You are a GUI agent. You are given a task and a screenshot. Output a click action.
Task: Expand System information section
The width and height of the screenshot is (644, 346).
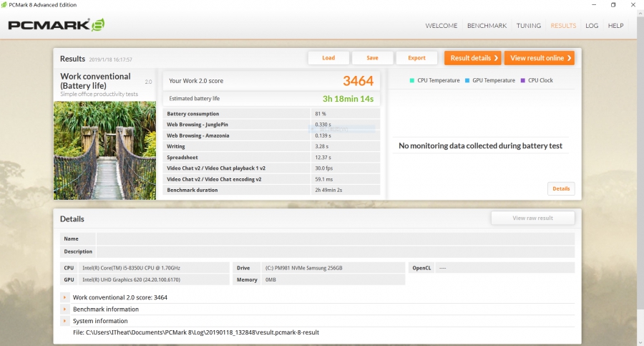point(64,321)
